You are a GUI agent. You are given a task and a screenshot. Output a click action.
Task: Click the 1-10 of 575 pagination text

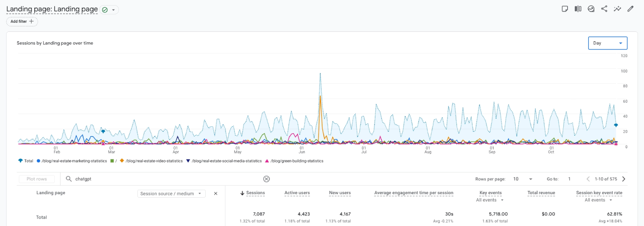point(606,179)
